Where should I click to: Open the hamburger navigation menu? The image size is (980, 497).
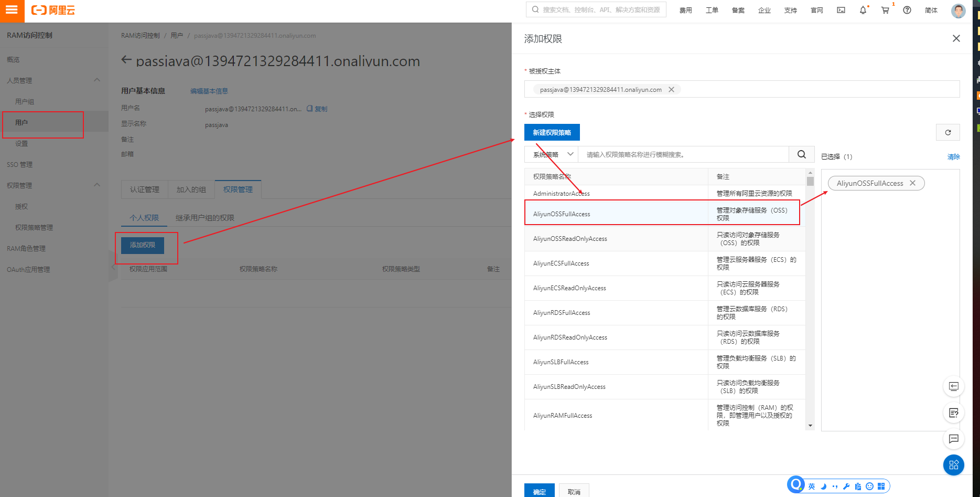pyautogui.click(x=12, y=10)
